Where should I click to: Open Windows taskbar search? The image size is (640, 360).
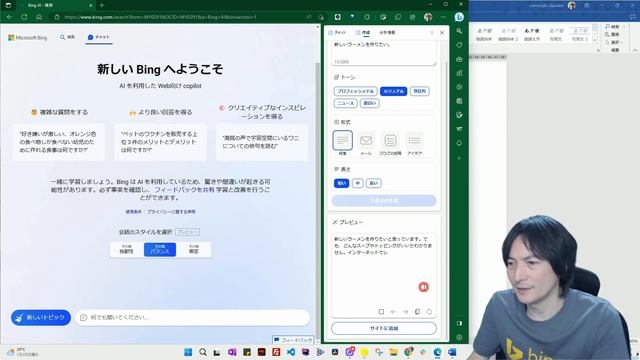click(203, 352)
